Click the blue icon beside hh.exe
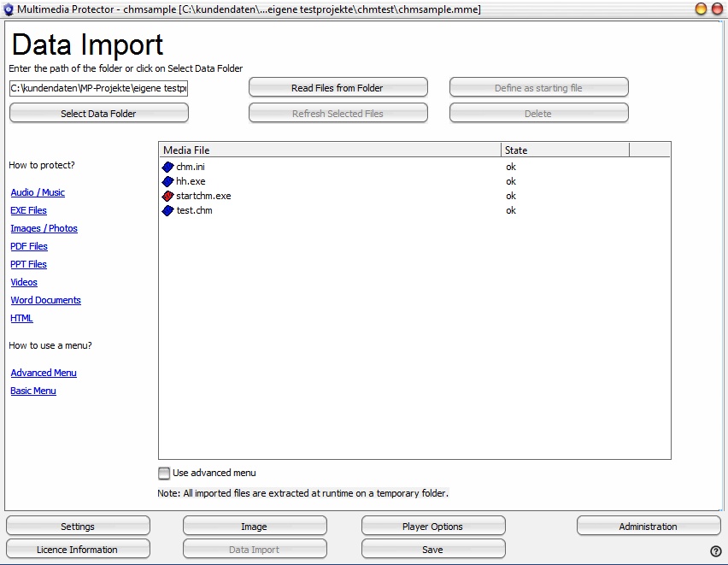Image resolution: width=728 pixels, height=565 pixels. click(167, 181)
